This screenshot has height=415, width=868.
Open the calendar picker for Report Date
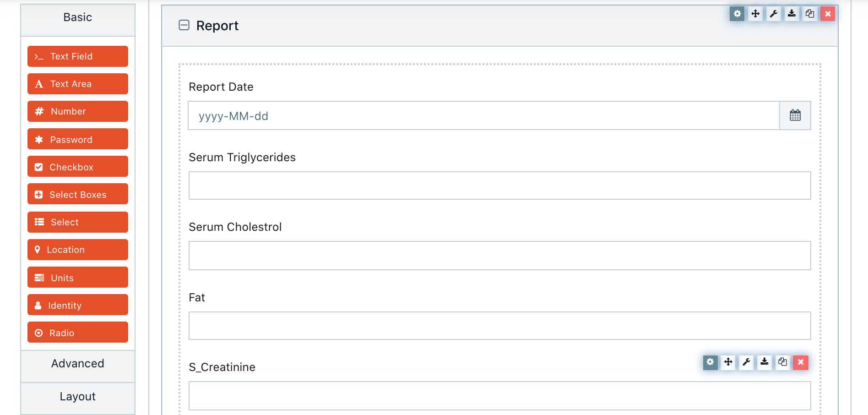click(795, 115)
